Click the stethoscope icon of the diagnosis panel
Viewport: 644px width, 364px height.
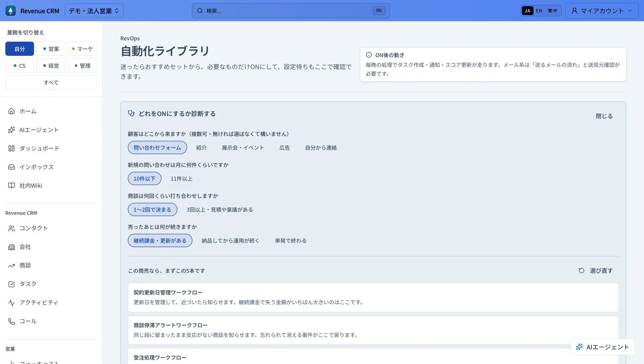pyautogui.click(x=131, y=113)
